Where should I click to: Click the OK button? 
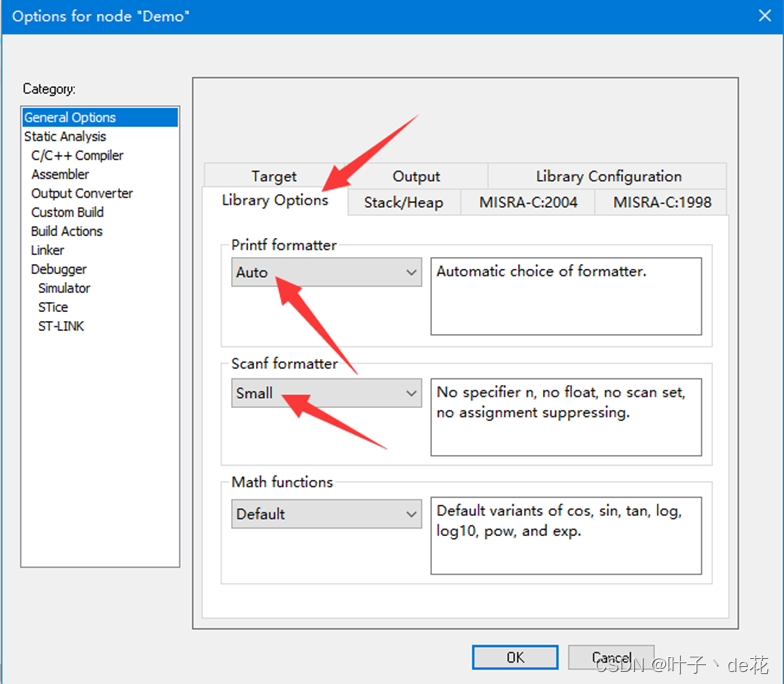pos(515,657)
